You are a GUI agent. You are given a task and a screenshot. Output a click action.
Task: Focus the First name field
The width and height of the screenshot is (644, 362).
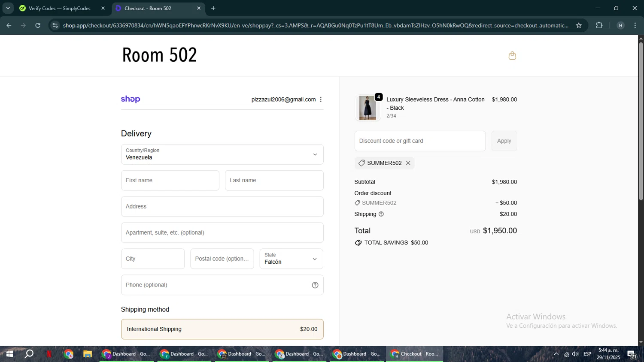tap(170, 181)
